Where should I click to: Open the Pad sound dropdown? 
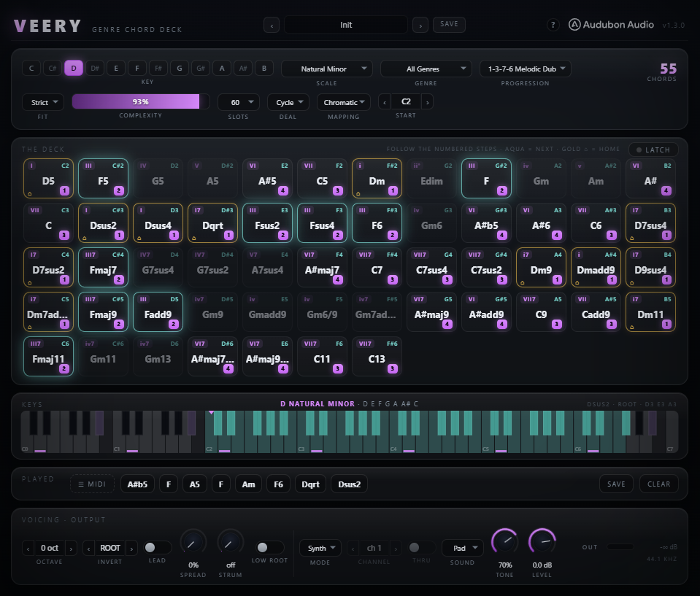point(463,549)
